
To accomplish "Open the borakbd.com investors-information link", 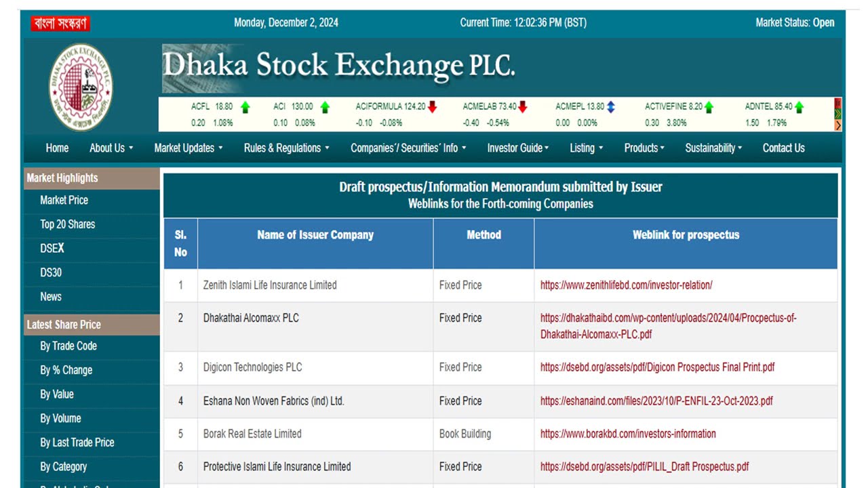I will [628, 434].
